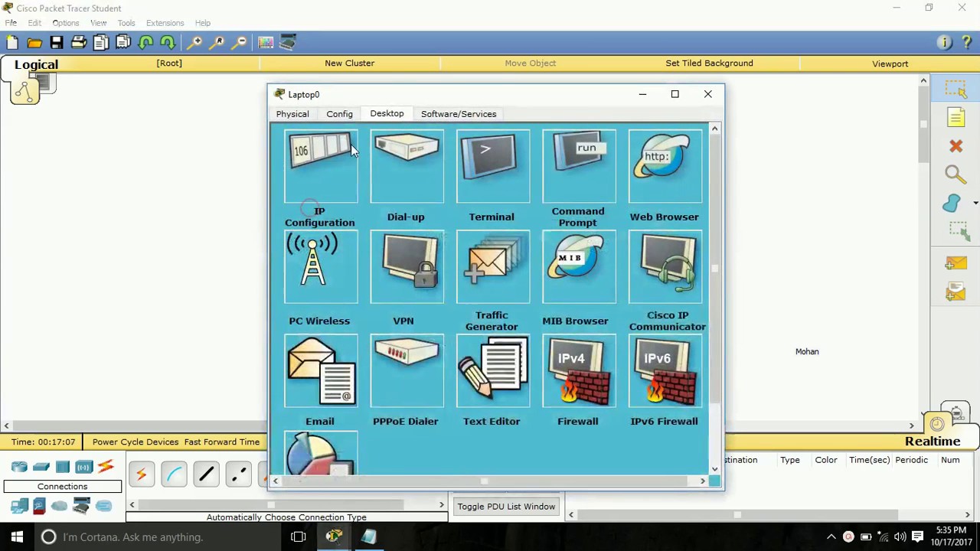Image resolution: width=980 pixels, height=551 pixels.
Task: Choose the Routers device category
Action: coord(19,467)
